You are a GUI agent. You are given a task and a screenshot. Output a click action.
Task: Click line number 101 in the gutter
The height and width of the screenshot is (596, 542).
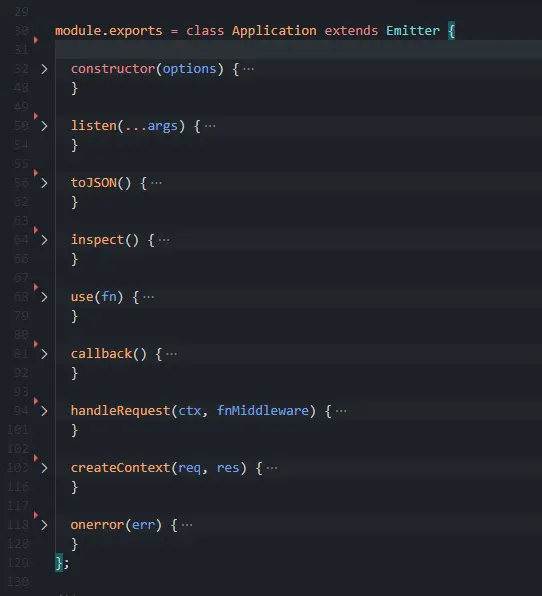click(18, 430)
